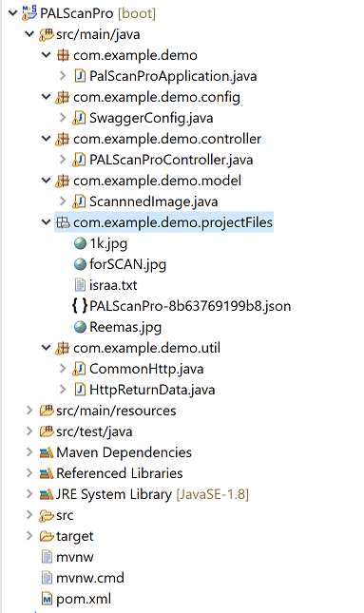Image resolution: width=364 pixels, height=613 pixels.
Task: Click the pom.xml Maven file icon
Action: click(47, 599)
